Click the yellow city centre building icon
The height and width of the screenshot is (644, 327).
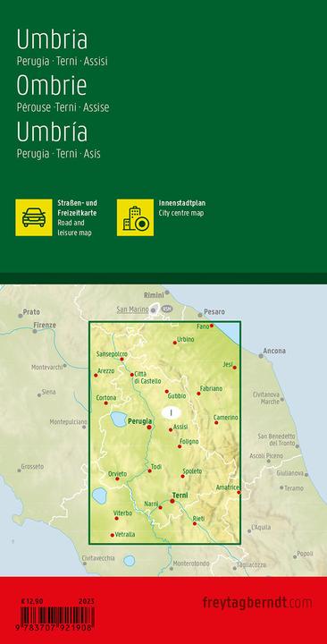pyautogui.click(x=136, y=217)
